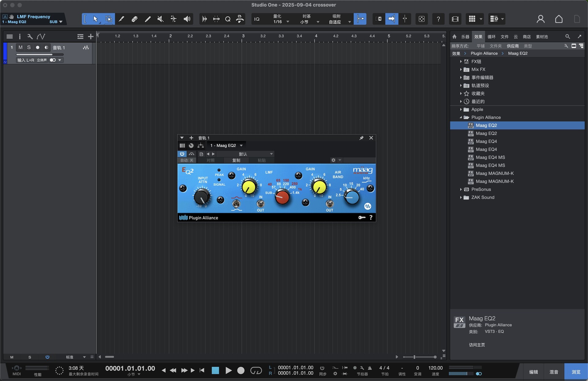
Task: Click the 复制 button in plugin header
Action: (236, 160)
